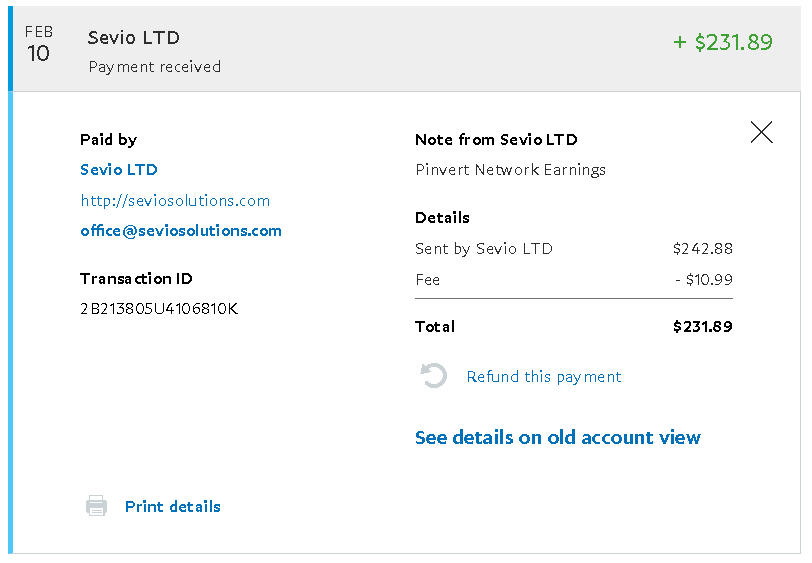Open See details on old account view
Image resolution: width=812 pixels, height=563 pixels.
558,437
